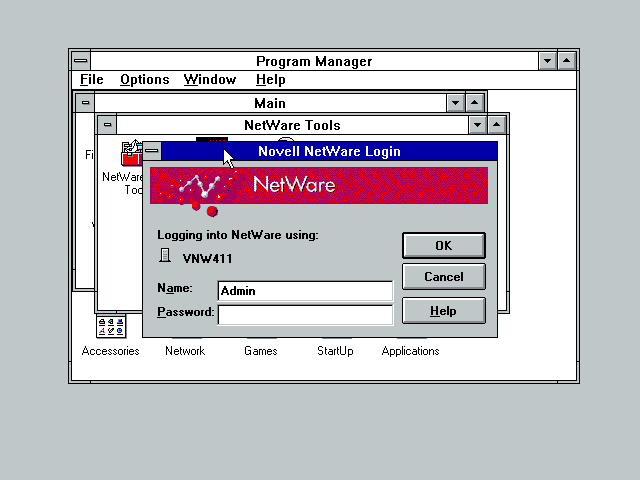
Task: Open the Help menu in Program Manager
Action: (x=271, y=79)
